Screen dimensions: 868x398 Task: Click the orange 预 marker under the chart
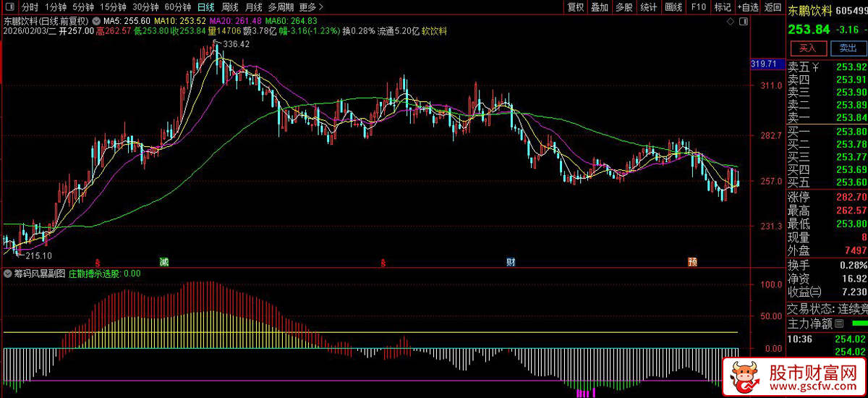[x=692, y=261]
